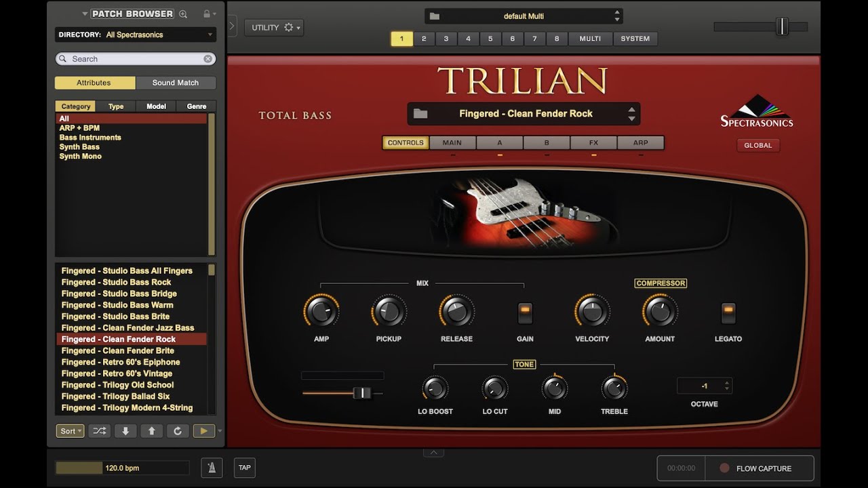Click the Flow Capture record dot
Image resolution: width=868 pixels, height=488 pixels.
tap(724, 468)
